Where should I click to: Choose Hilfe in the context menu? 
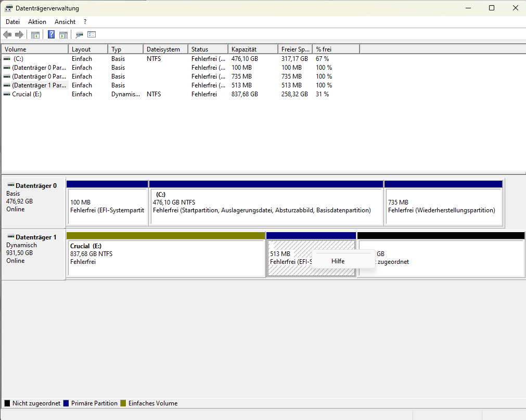point(343,261)
